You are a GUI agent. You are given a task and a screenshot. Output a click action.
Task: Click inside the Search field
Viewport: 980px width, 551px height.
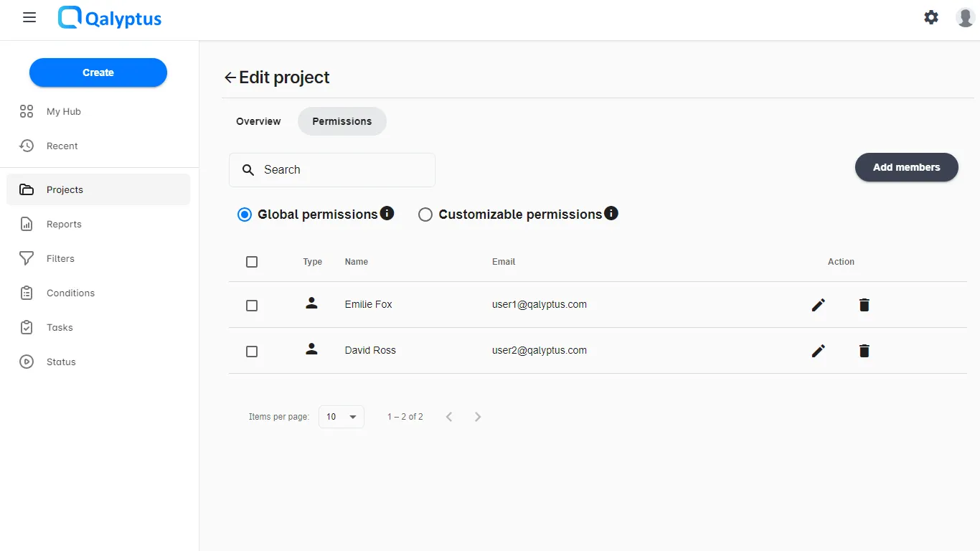pyautogui.click(x=331, y=169)
